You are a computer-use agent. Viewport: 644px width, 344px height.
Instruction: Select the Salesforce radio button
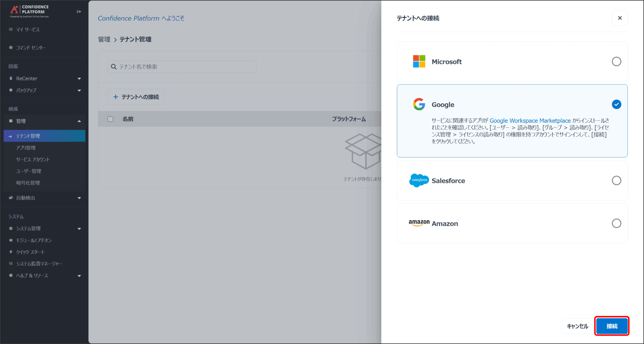[616, 180]
